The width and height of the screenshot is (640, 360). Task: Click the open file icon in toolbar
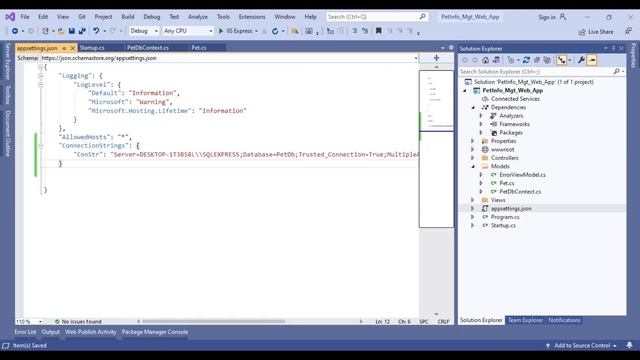tap(61, 31)
